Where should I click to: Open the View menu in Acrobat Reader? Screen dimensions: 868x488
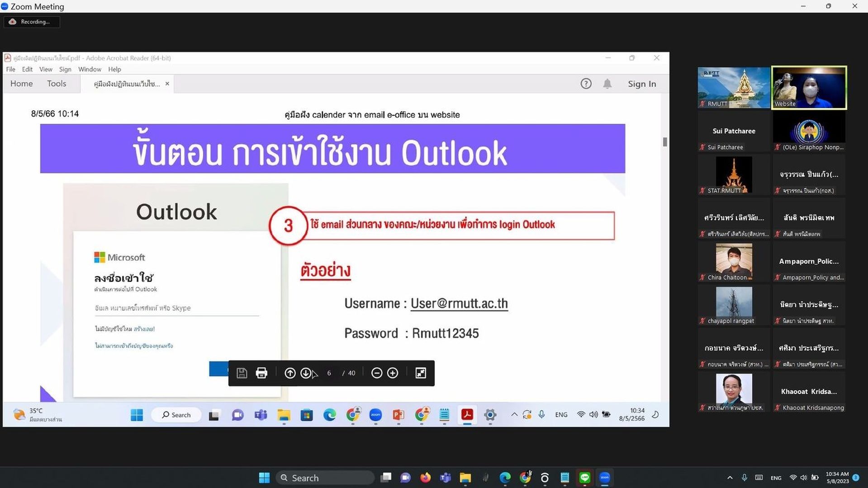pyautogui.click(x=46, y=69)
